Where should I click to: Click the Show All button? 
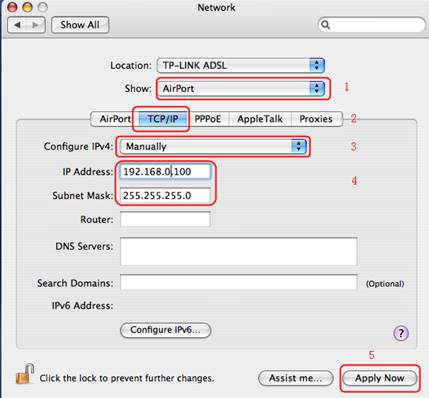[x=80, y=25]
